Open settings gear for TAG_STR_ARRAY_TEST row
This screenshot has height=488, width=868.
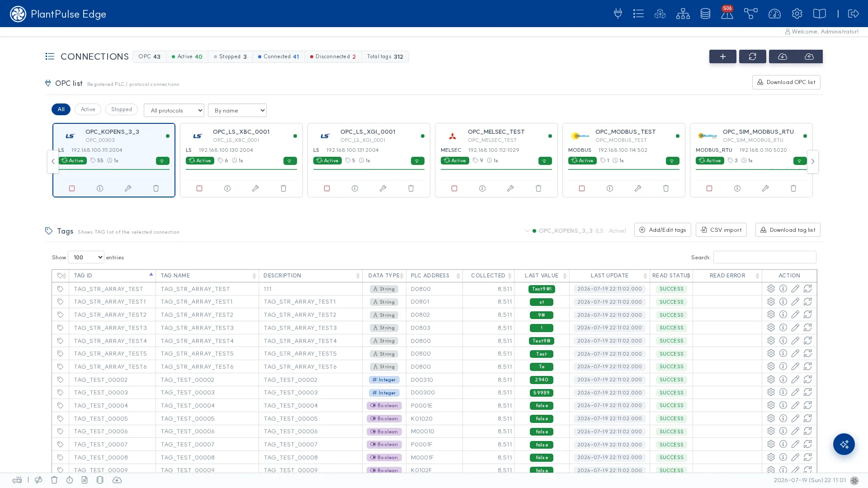pyautogui.click(x=771, y=289)
